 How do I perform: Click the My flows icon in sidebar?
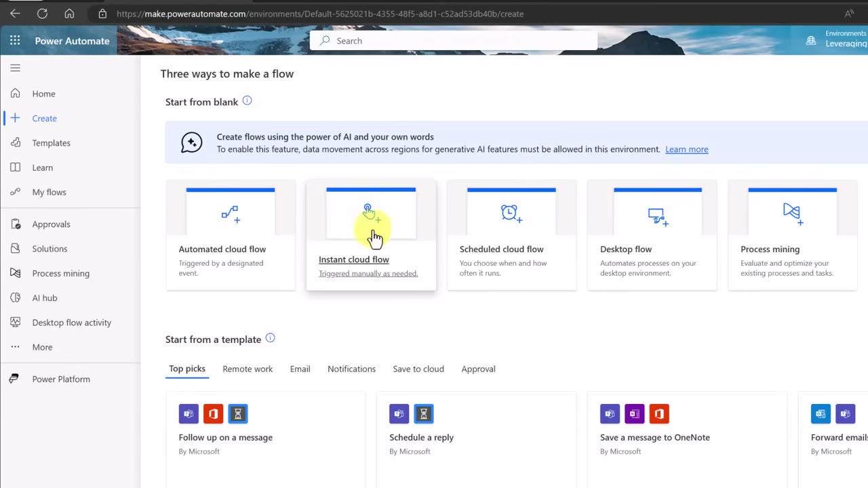point(15,192)
